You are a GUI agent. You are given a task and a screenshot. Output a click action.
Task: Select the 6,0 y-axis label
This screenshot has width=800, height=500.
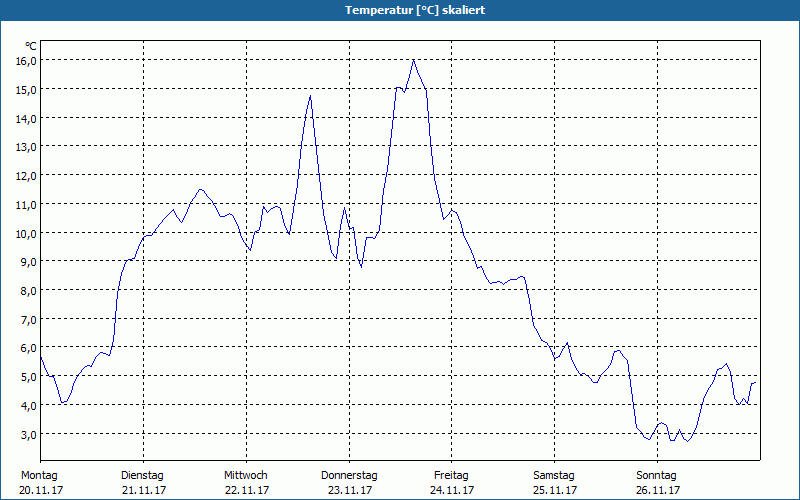(x=28, y=348)
